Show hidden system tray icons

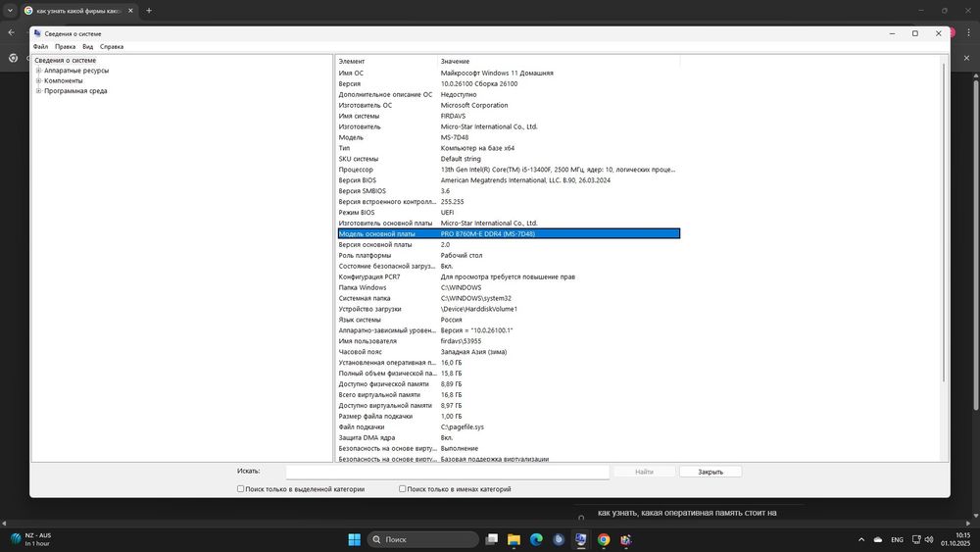pos(861,539)
